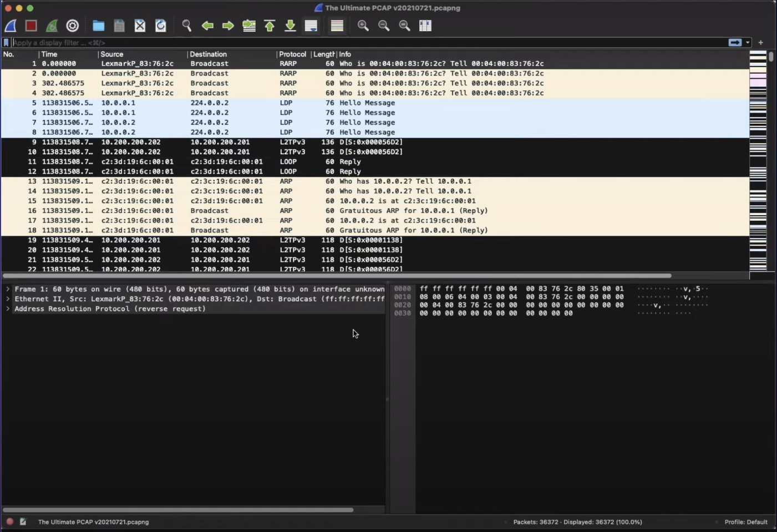Sort by the Destination column header
Image resolution: width=777 pixels, height=532 pixels.
[x=232, y=54]
